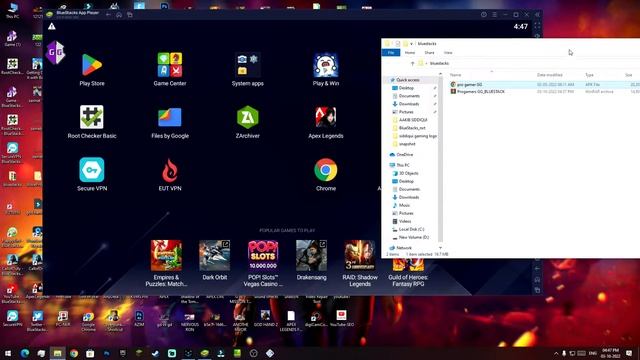Viewport: 640px width, 360px height.
Task: Select the Drakensang game thumbnail
Action: click(x=311, y=256)
